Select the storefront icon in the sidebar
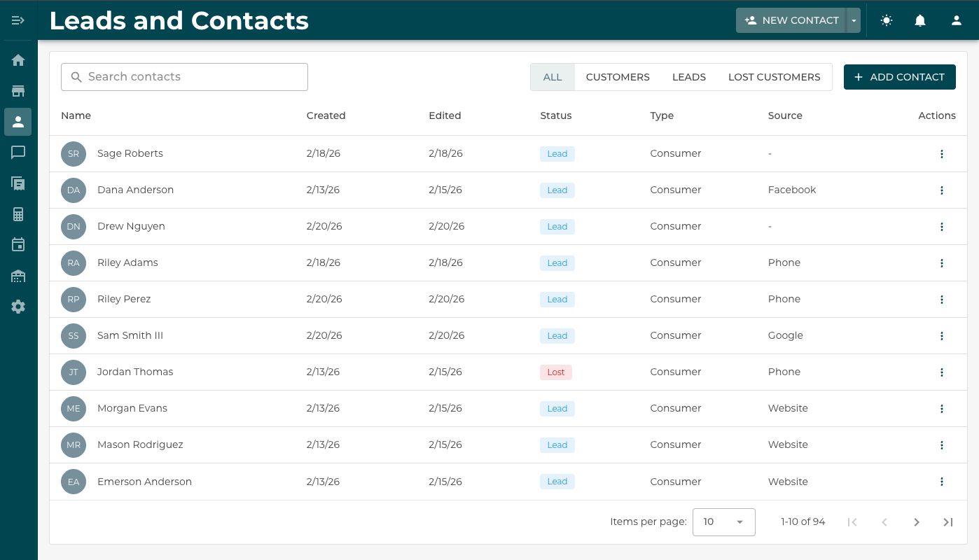The width and height of the screenshot is (979, 560). point(18,90)
